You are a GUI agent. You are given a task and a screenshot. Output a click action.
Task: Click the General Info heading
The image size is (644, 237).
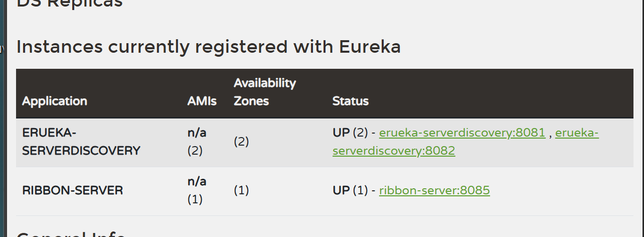(x=71, y=233)
